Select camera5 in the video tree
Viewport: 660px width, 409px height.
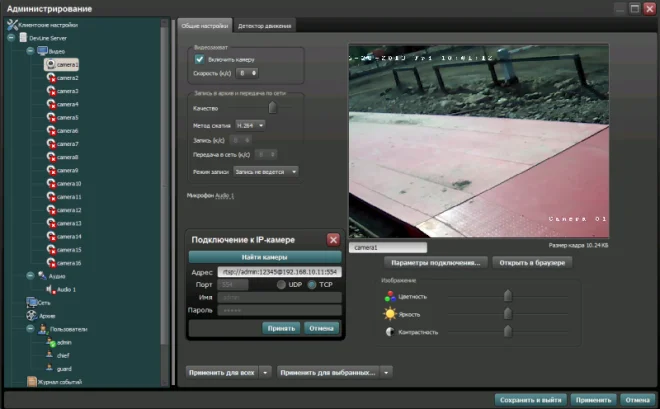point(67,117)
